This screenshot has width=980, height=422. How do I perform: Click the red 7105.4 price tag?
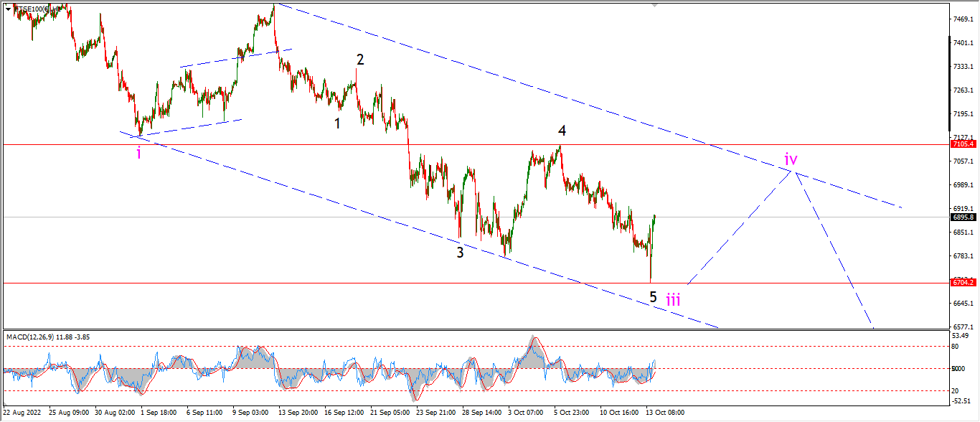tap(962, 144)
